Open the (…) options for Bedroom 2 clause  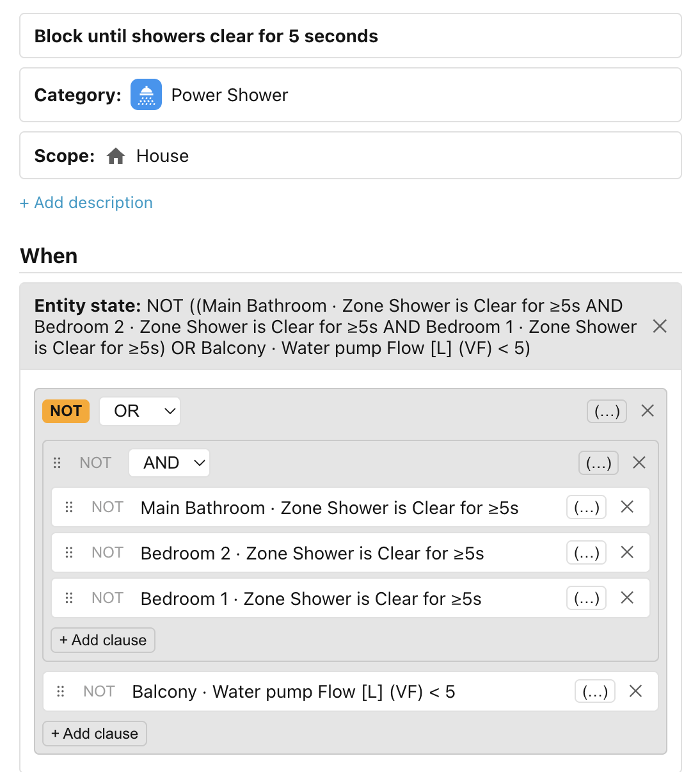click(x=586, y=553)
